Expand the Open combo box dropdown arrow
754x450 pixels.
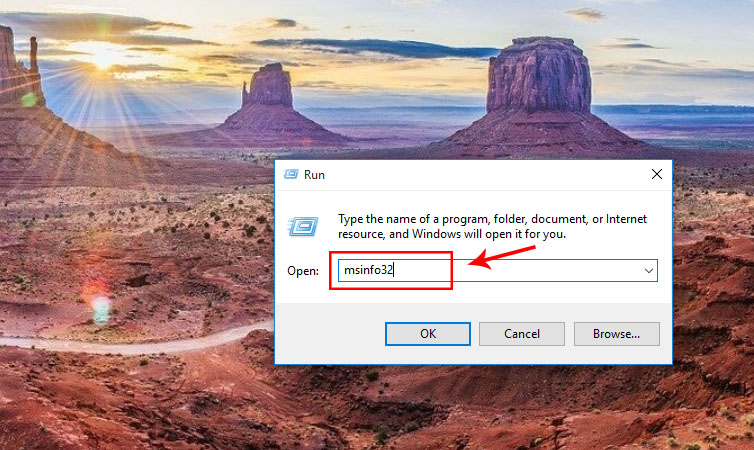coord(649,271)
